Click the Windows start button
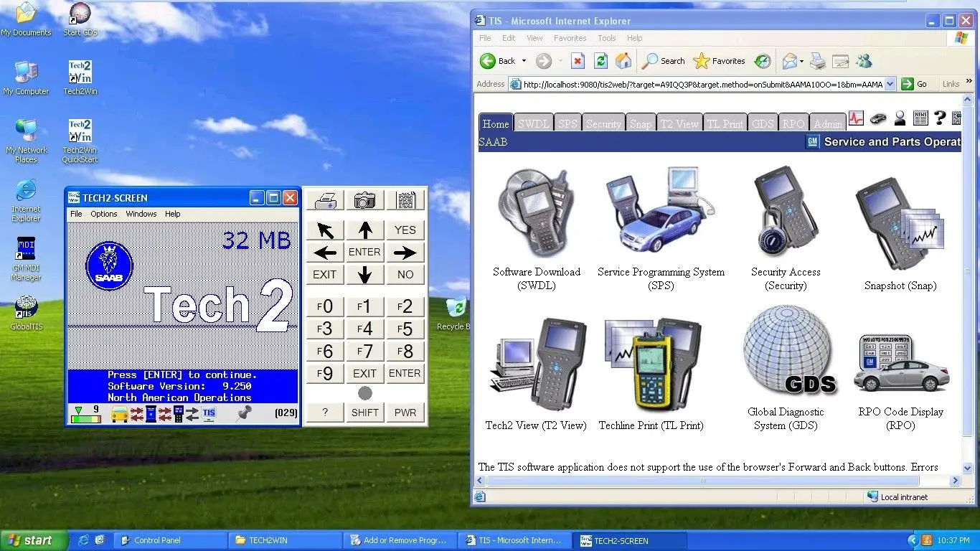Viewport: 980px width, 551px height. [x=34, y=540]
